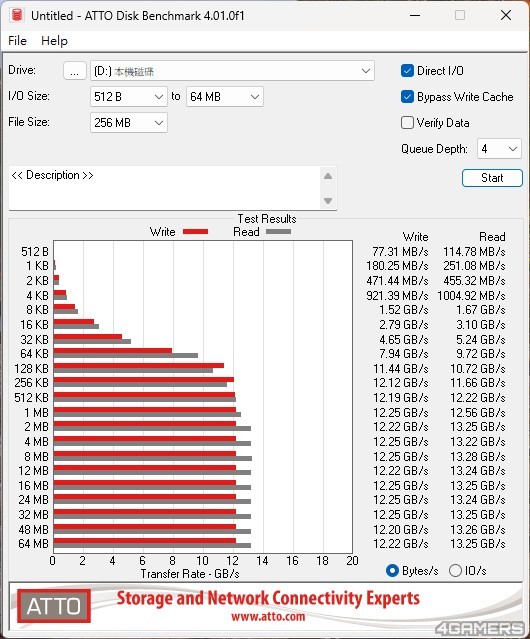The width and height of the screenshot is (530, 639).
Task: Open the I/O Size end 64 MB dropdown
Action: (224, 97)
